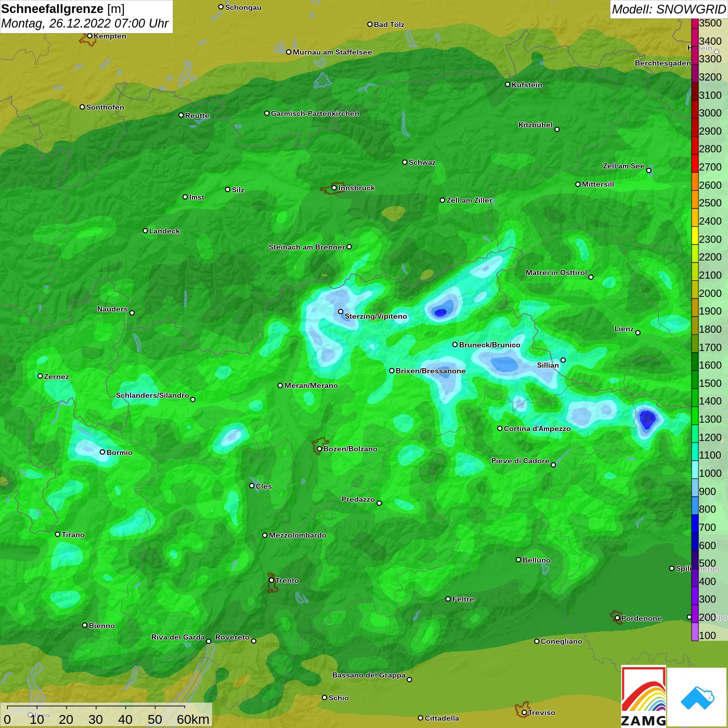
Task: Click the blue mountain cloud logo
Action: click(x=697, y=697)
